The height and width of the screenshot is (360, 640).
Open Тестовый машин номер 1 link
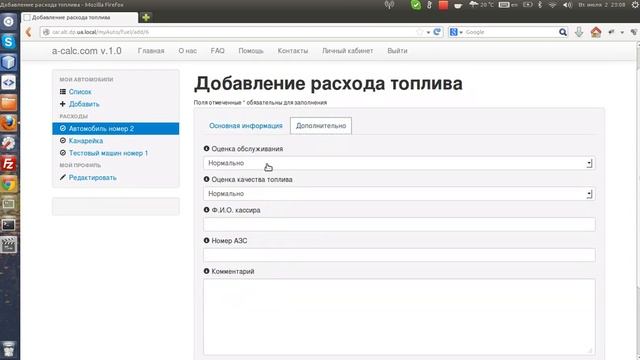108,153
